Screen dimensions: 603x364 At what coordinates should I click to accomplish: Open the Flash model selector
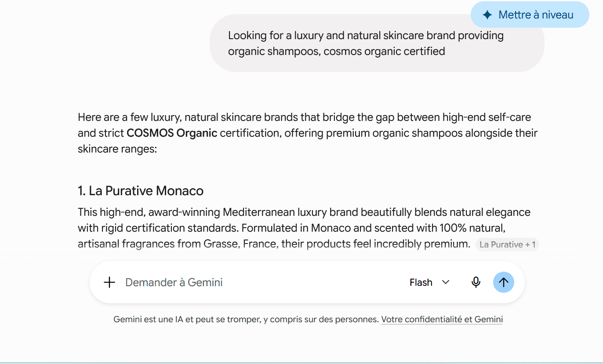click(429, 282)
